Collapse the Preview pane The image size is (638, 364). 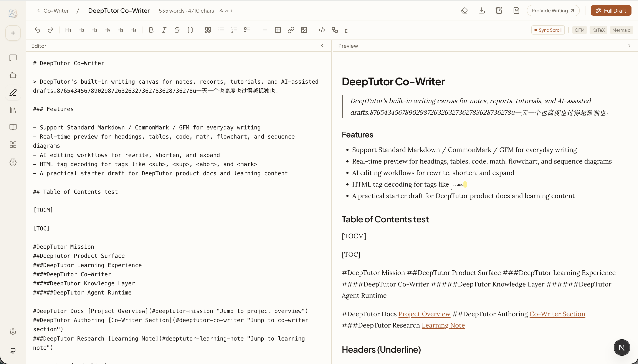629,46
